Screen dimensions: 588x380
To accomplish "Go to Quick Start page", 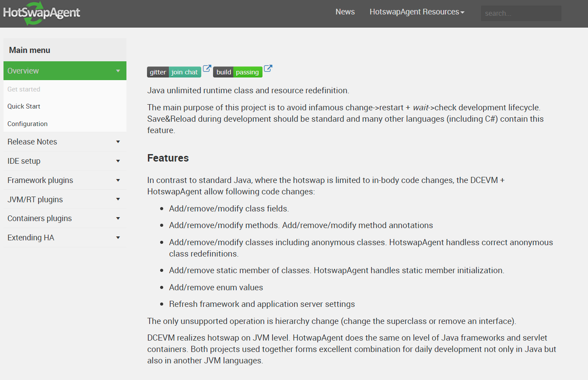I will coord(24,106).
